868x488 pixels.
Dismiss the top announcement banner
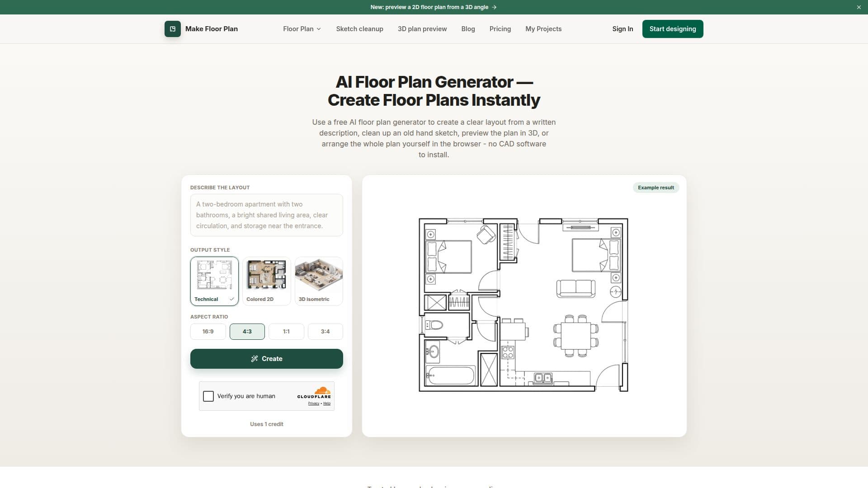(859, 7)
